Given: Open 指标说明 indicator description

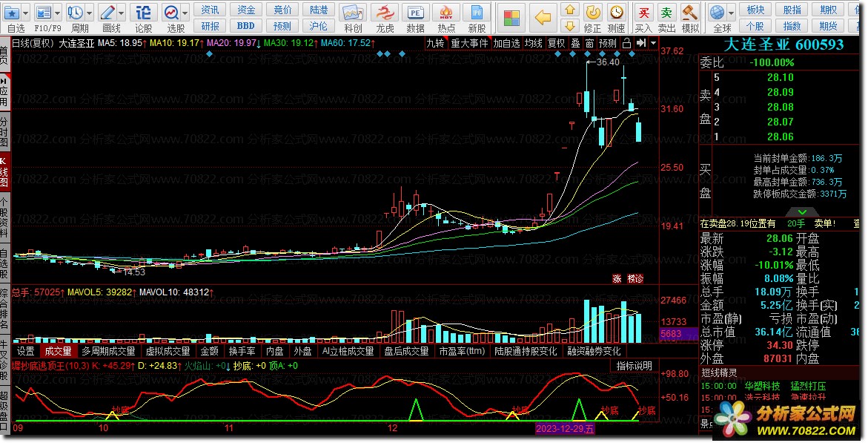Looking at the screenshot, I should click(x=635, y=366).
